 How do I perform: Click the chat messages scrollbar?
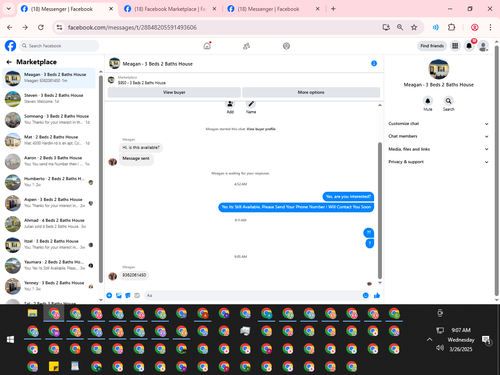point(380,210)
